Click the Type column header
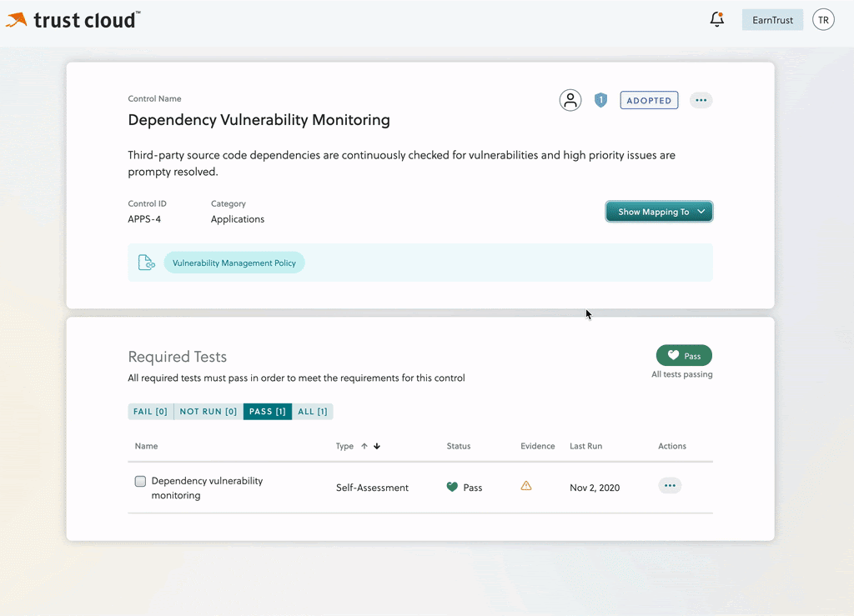This screenshot has height=616, width=854. [344, 446]
